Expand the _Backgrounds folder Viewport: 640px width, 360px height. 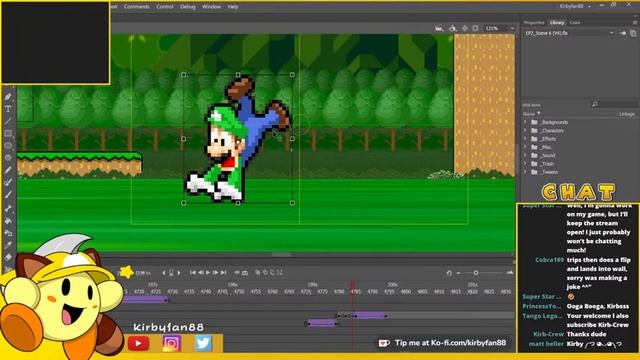pyautogui.click(x=526, y=122)
